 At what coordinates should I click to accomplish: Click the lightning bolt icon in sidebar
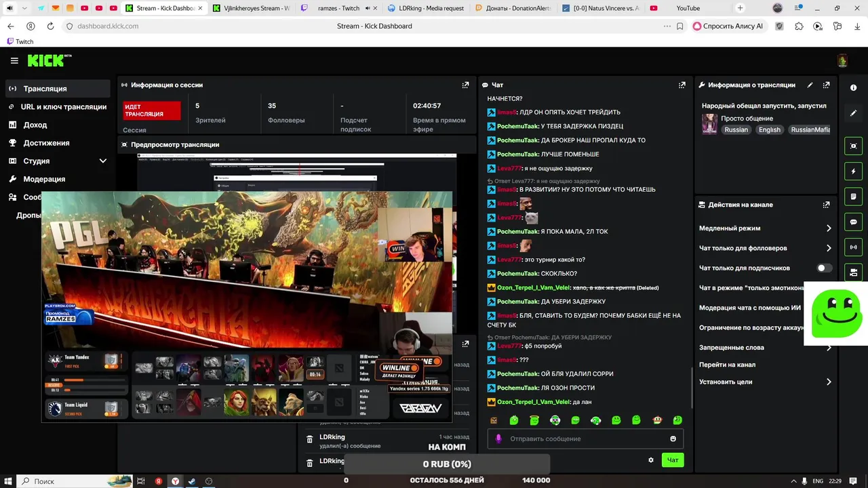tap(853, 171)
